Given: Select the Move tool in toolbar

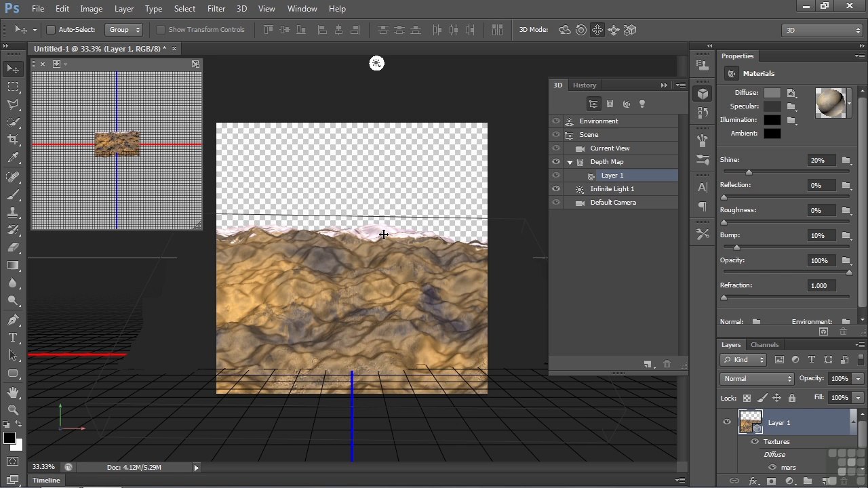Looking at the screenshot, I should click(x=13, y=68).
